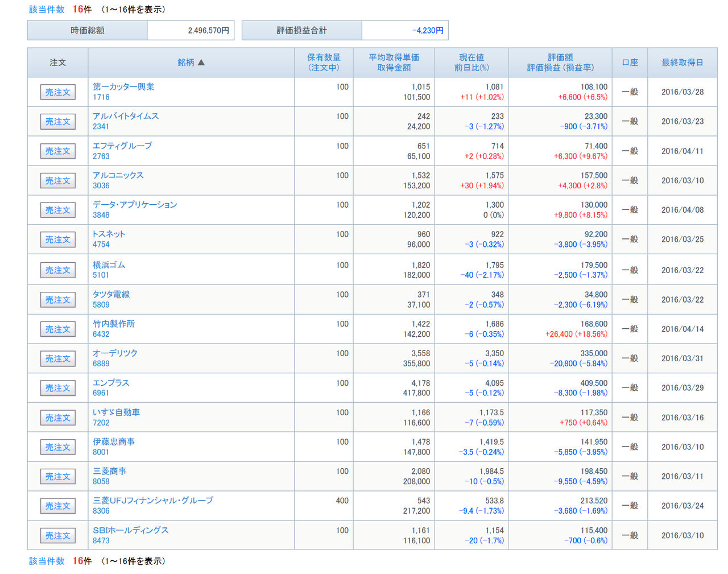
Task: Open 伊藤忠商事 stock page
Action: click(114, 441)
